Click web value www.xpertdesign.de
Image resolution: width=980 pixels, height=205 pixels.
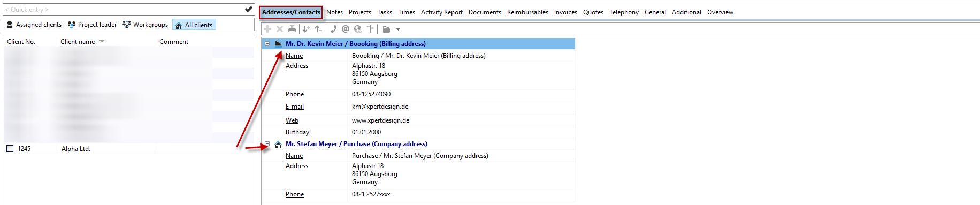(x=380, y=120)
